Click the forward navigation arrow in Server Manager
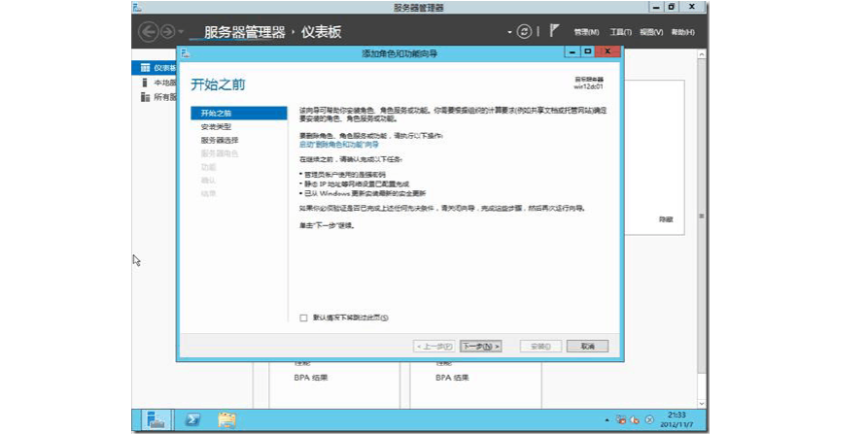868x434 pixels. tap(166, 32)
